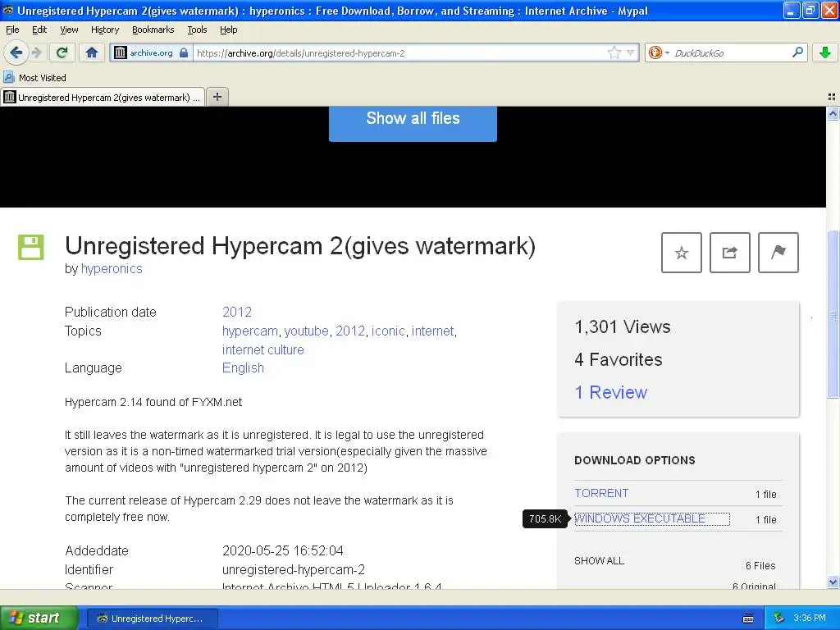The width and height of the screenshot is (840, 630).
Task: Click the list all tabs icon
Action: (832, 97)
